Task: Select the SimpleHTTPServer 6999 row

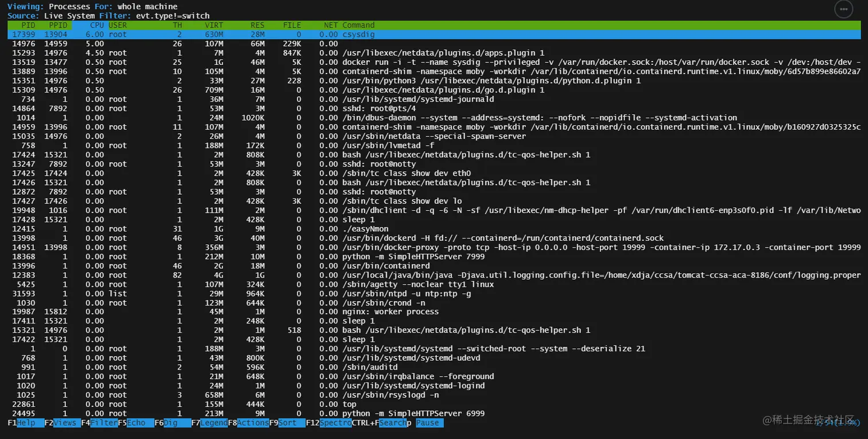Action: coord(434,413)
